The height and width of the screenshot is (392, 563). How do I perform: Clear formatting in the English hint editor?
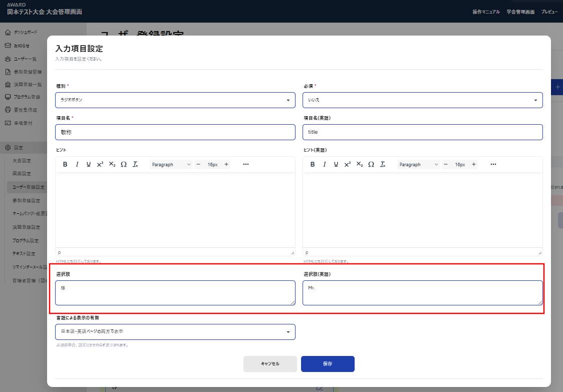pyautogui.click(x=383, y=164)
